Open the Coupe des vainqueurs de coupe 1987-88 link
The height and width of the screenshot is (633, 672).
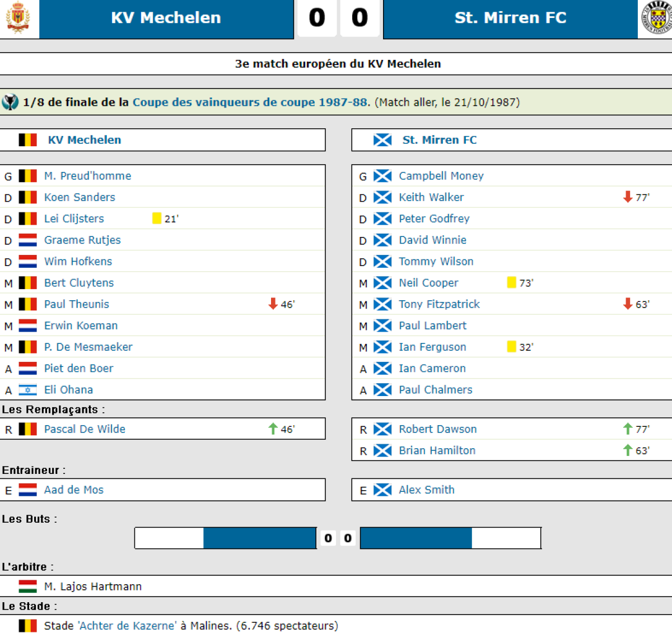(251, 103)
